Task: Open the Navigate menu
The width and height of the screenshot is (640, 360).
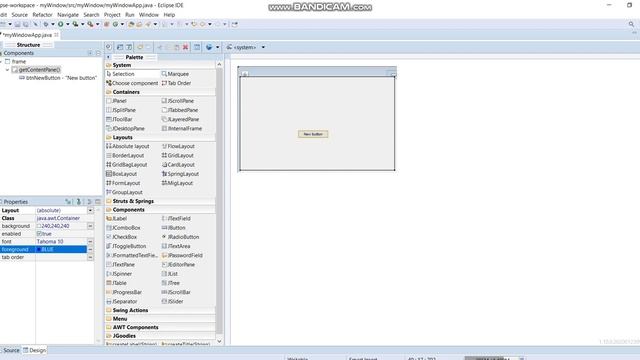Action: (68, 15)
